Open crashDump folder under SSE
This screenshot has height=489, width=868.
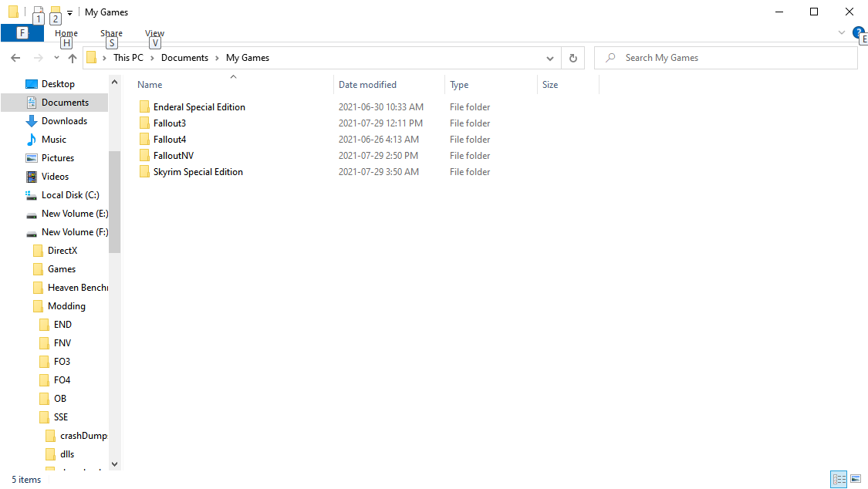pyautogui.click(x=83, y=436)
